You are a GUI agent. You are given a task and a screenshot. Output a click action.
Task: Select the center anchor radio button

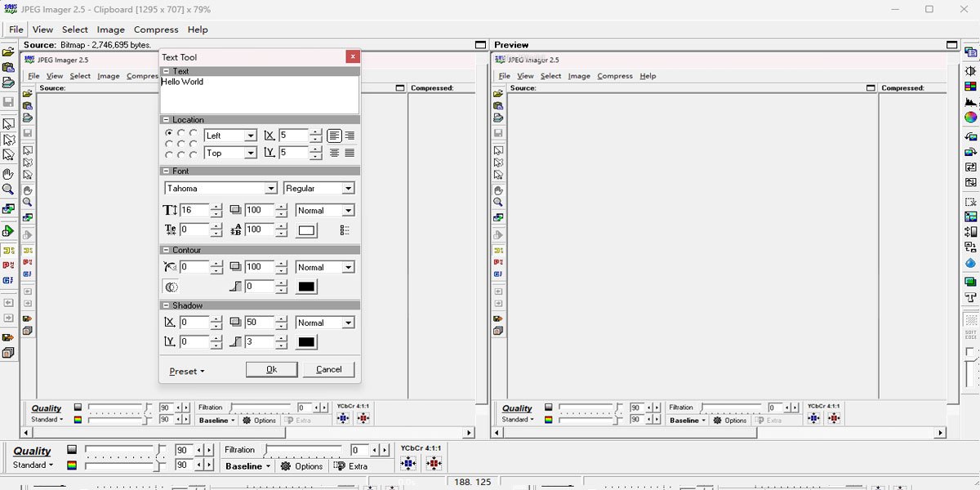pyautogui.click(x=181, y=145)
